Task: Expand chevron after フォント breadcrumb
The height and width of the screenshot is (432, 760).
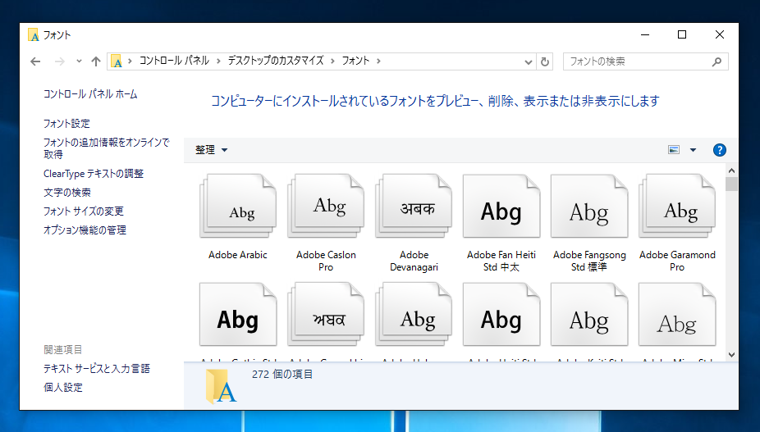Action: pos(379,61)
